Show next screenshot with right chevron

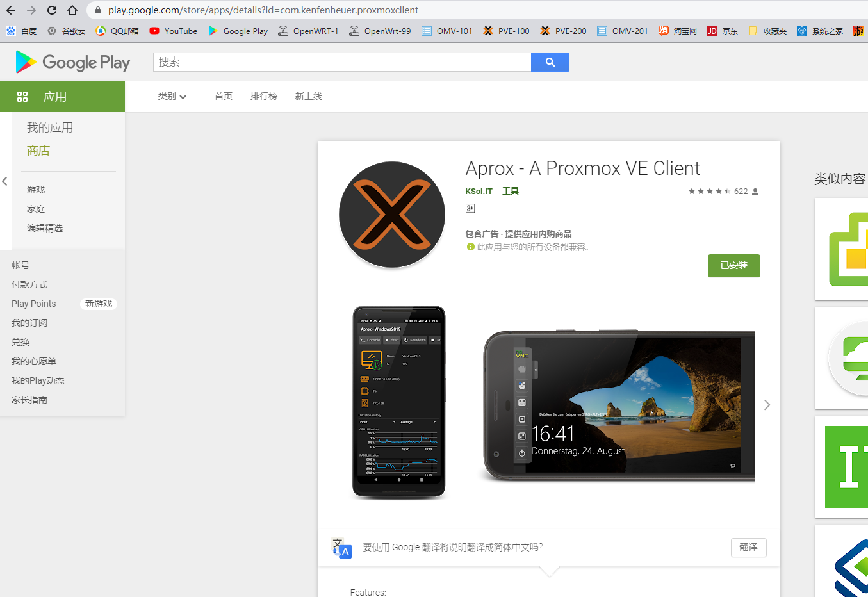coord(767,405)
